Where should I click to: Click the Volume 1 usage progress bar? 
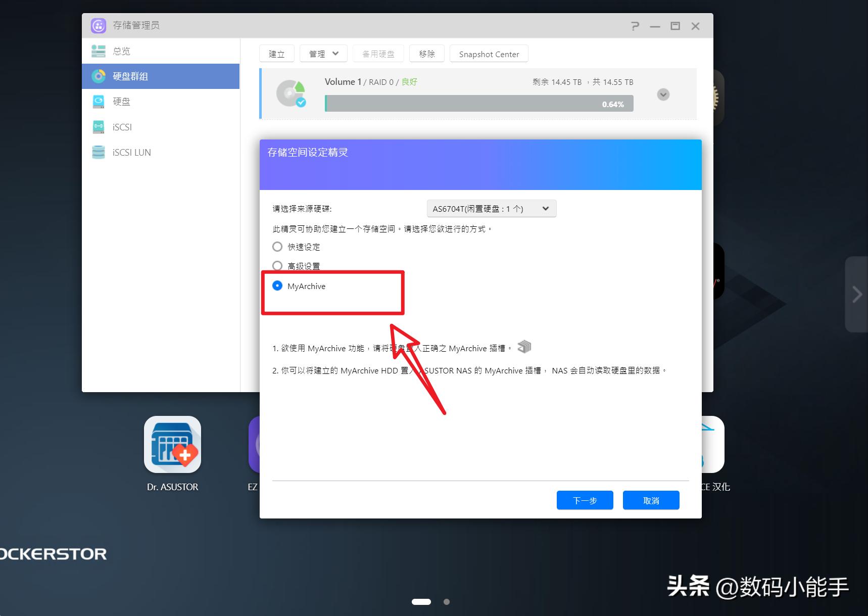[478, 104]
